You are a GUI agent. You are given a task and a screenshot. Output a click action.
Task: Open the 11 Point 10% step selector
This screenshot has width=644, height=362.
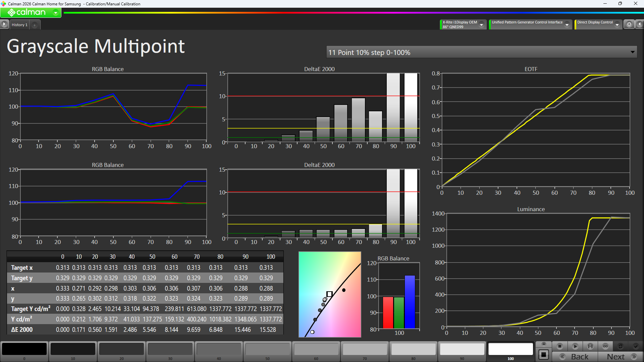(x=481, y=52)
